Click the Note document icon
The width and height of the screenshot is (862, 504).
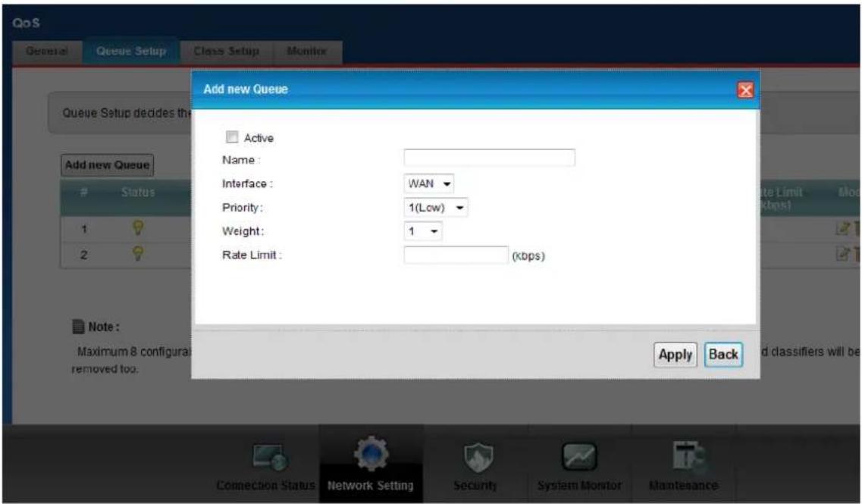click(79, 327)
